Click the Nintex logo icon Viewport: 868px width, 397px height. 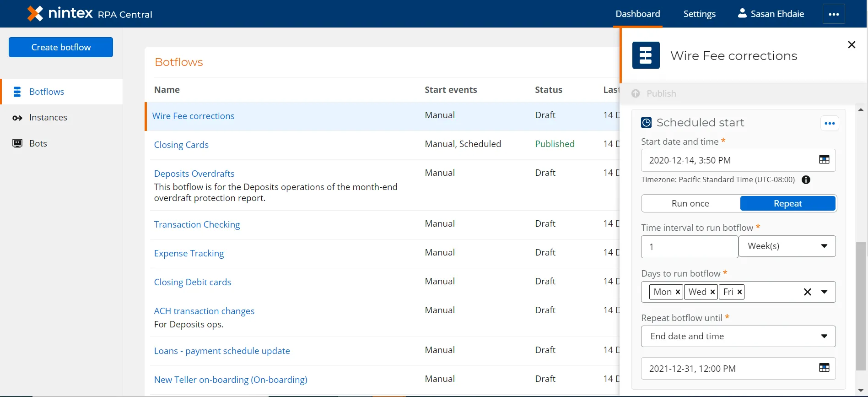[35, 14]
